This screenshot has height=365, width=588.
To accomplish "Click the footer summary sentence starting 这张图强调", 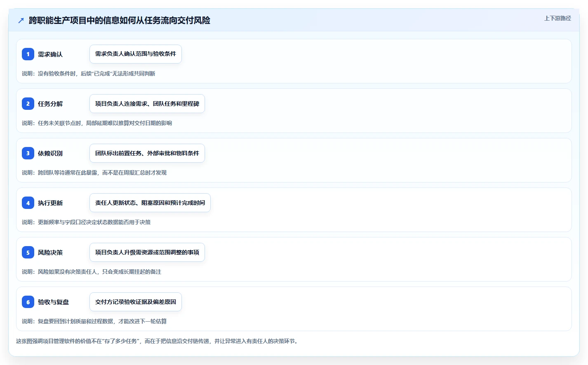I will click(157, 341).
